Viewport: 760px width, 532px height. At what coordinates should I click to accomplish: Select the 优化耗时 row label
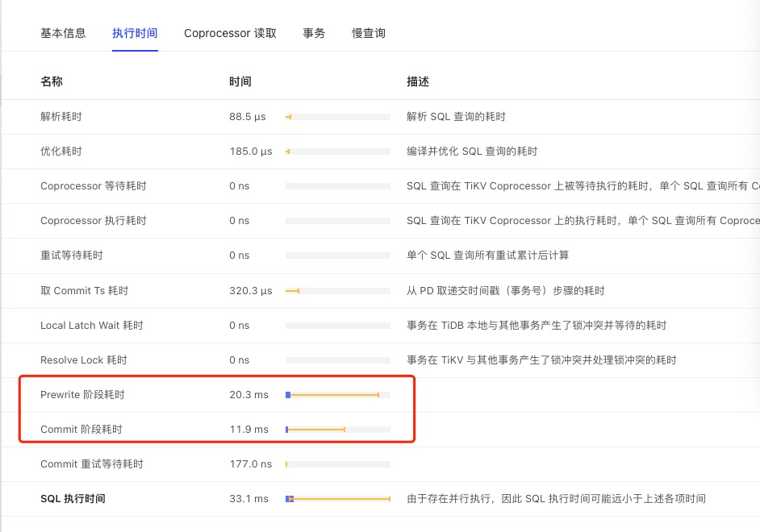pyautogui.click(x=61, y=152)
